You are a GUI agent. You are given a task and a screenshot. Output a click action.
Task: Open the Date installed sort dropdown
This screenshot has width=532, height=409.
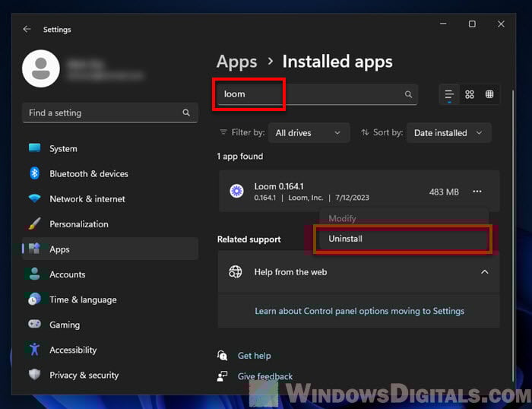(x=448, y=133)
